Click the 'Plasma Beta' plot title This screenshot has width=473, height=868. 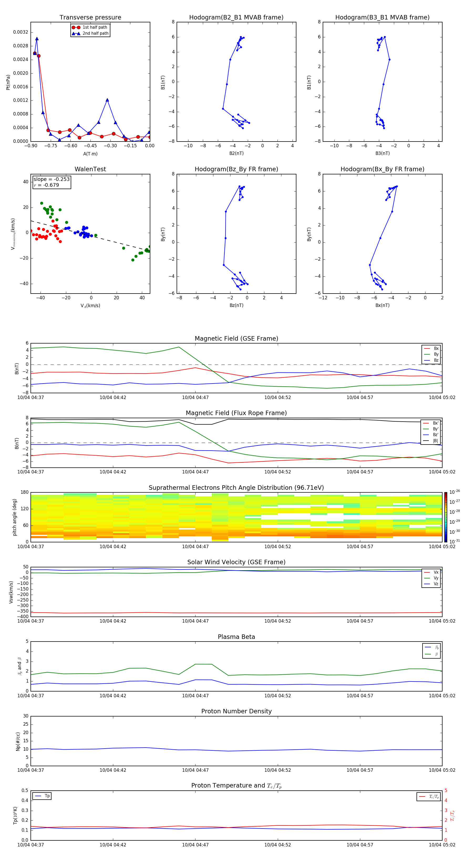236,637
